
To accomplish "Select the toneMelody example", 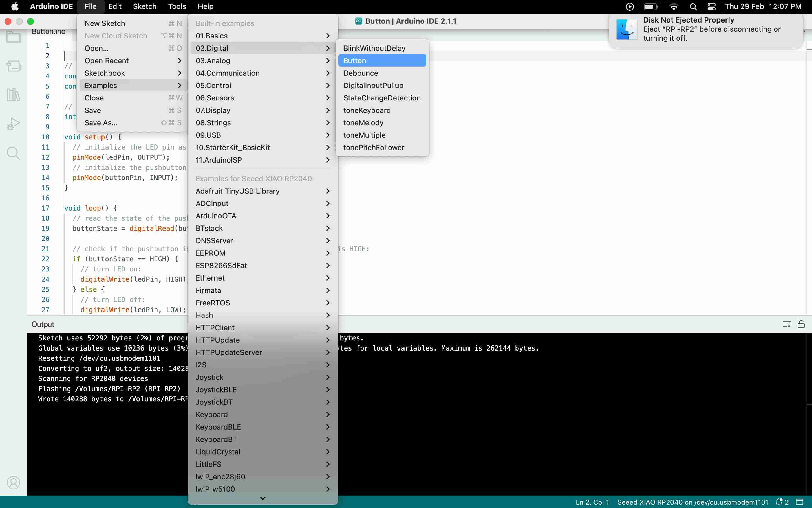I will (382, 123).
